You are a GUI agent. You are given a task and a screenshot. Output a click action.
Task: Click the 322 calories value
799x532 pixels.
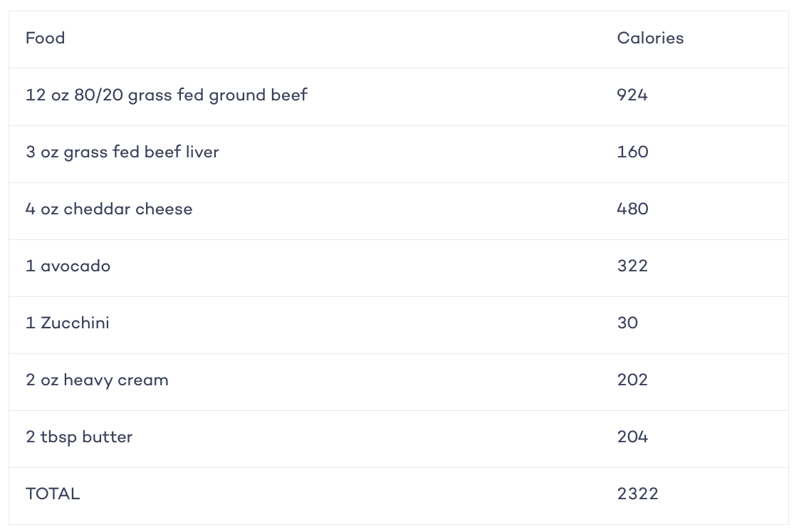coord(632,266)
